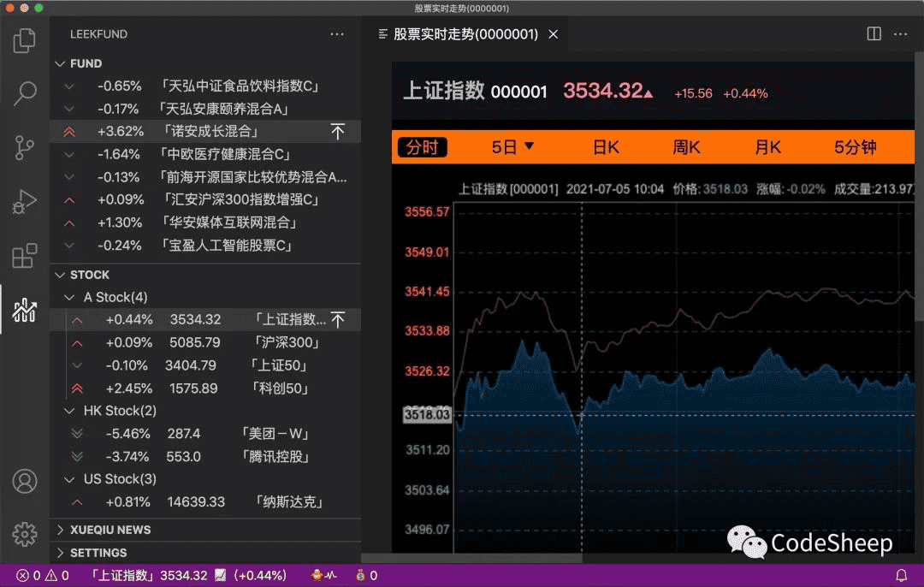
Task: Open the Extensions blocks icon
Action: [x=24, y=256]
